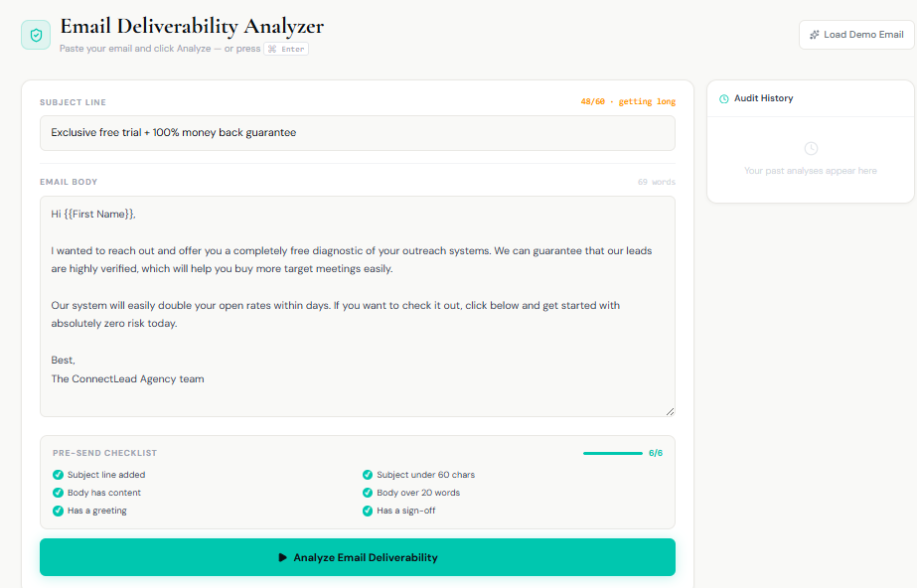The image size is (917, 588).
Task: Click the Body over 20 words checkmark
Action: point(368,493)
